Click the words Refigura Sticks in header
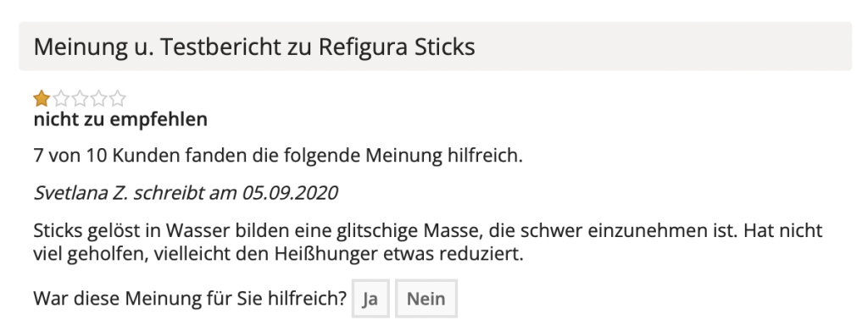 pyautogui.click(x=397, y=47)
